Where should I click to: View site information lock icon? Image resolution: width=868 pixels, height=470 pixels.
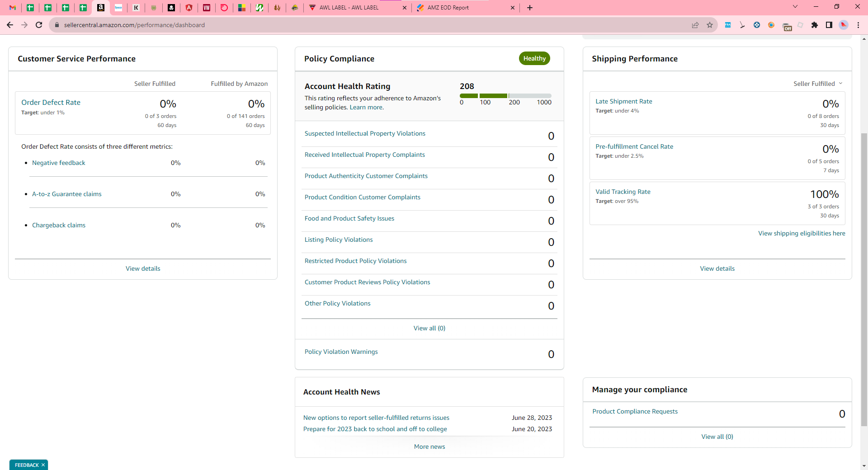(x=57, y=25)
